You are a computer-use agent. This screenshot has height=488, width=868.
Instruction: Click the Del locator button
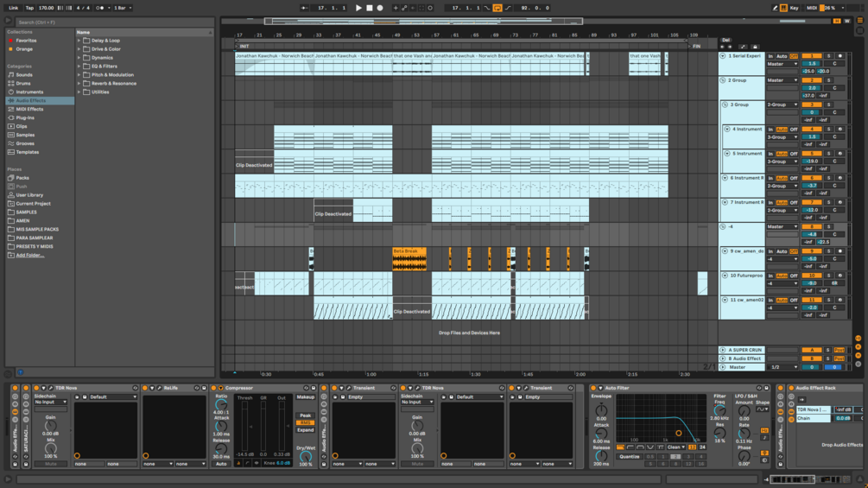pos(725,40)
